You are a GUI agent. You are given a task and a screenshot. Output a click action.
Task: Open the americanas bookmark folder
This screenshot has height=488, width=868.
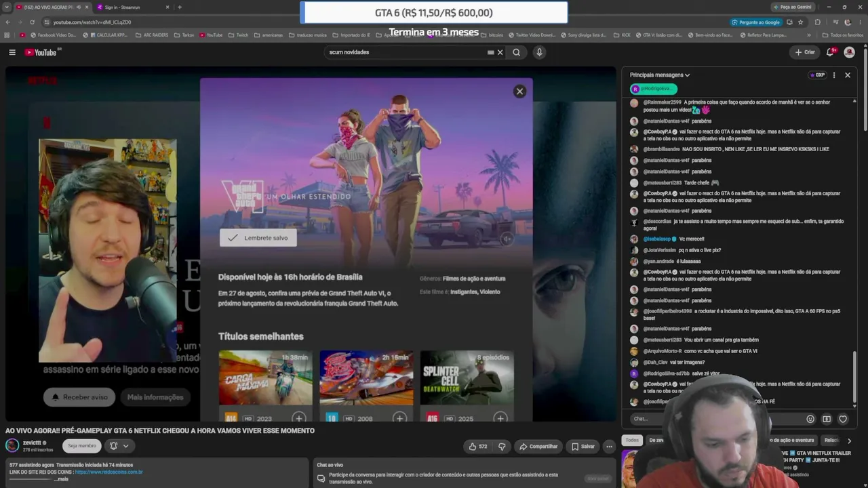click(x=269, y=35)
